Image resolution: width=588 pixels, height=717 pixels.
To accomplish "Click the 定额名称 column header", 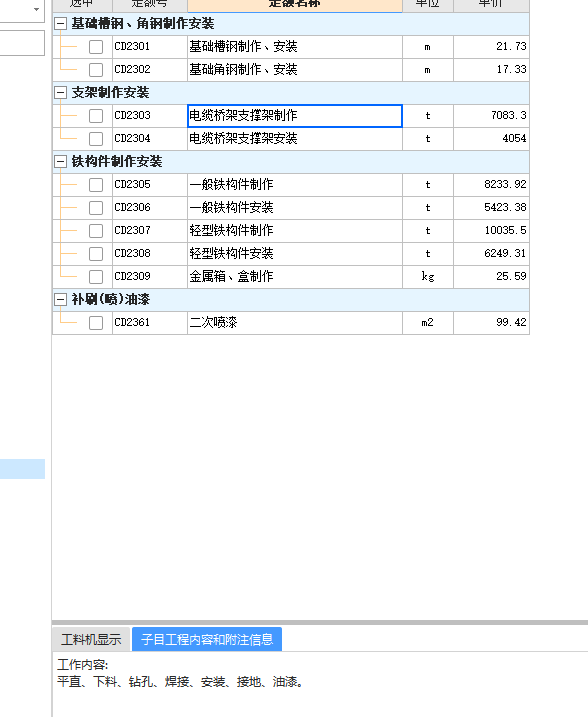I will [295, 5].
